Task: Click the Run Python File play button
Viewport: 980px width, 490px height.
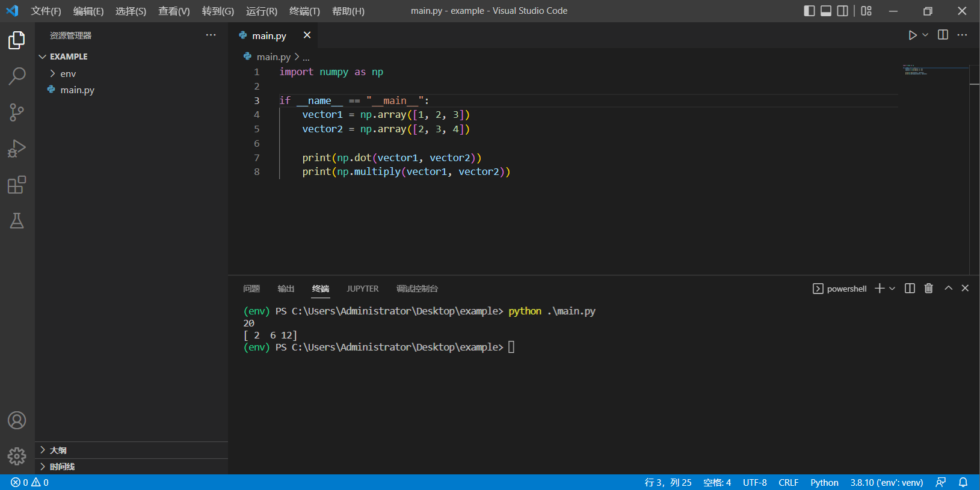Action: 912,35
